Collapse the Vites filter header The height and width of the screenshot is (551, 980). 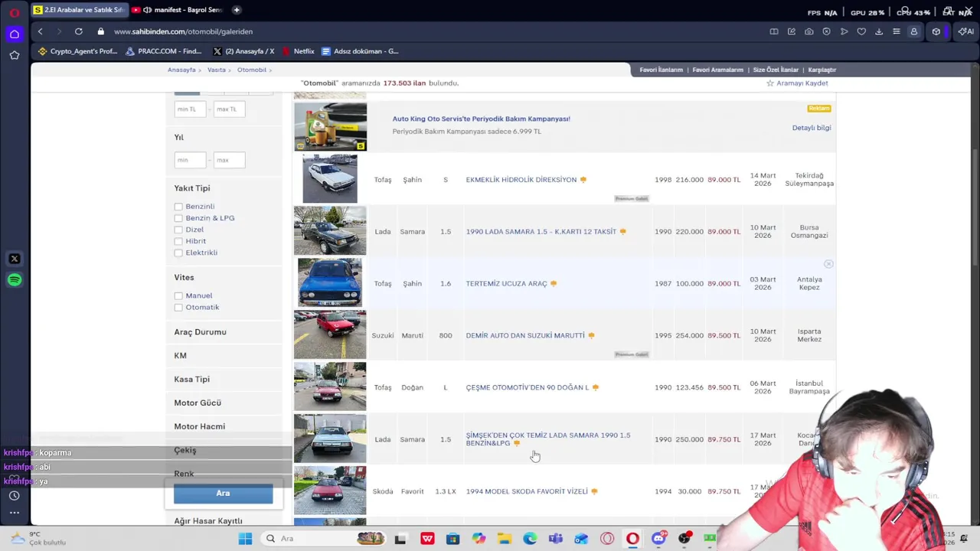(x=184, y=278)
